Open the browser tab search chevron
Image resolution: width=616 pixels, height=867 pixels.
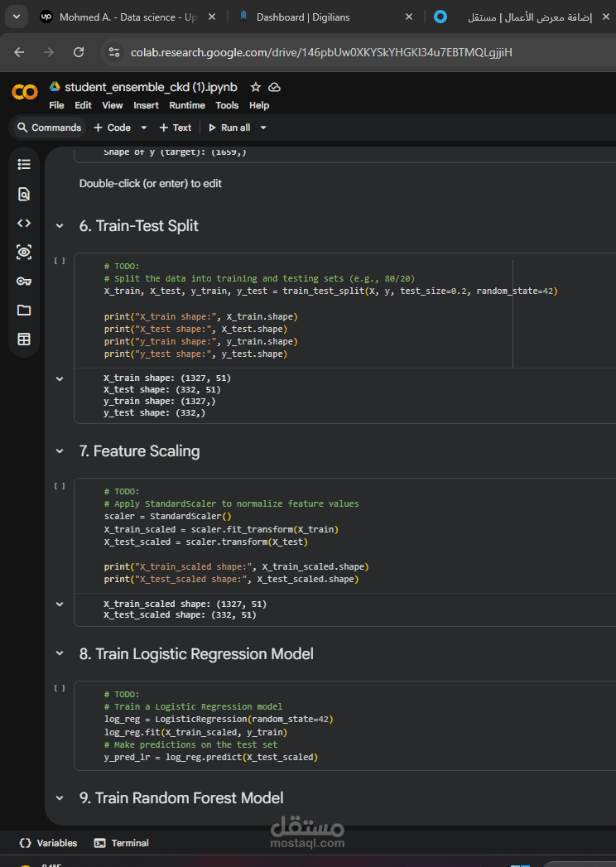[x=16, y=17]
